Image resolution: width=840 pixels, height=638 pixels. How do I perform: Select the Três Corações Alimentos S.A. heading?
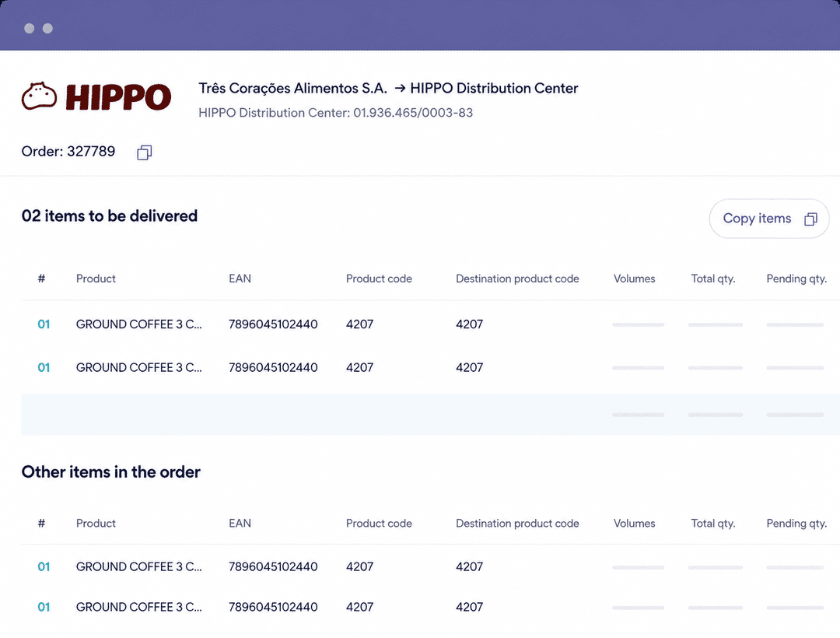tap(292, 89)
